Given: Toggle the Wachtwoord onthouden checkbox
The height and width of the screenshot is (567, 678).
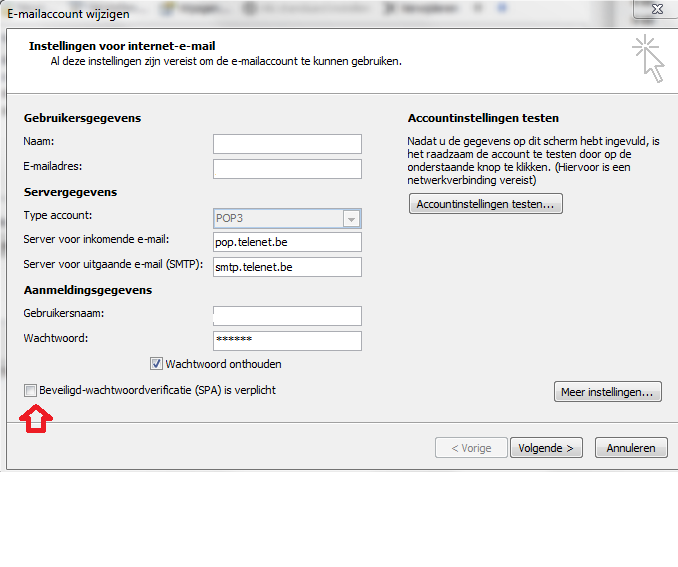Looking at the screenshot, I should point(156,364).
